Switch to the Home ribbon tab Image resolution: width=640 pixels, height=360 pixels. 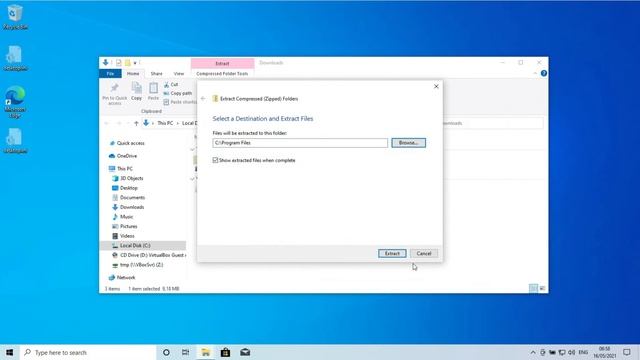(133, 73)
